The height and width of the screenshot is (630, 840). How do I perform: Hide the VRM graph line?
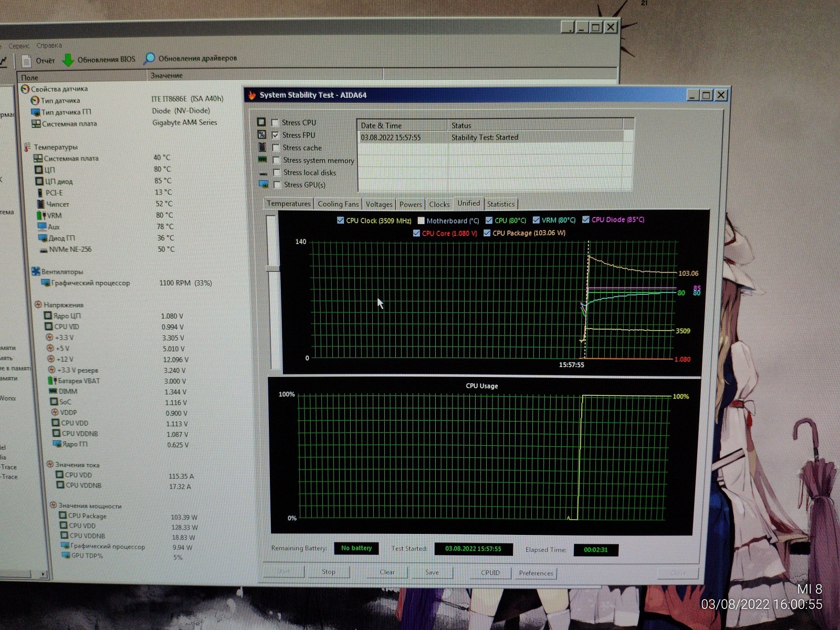(536, 220)
